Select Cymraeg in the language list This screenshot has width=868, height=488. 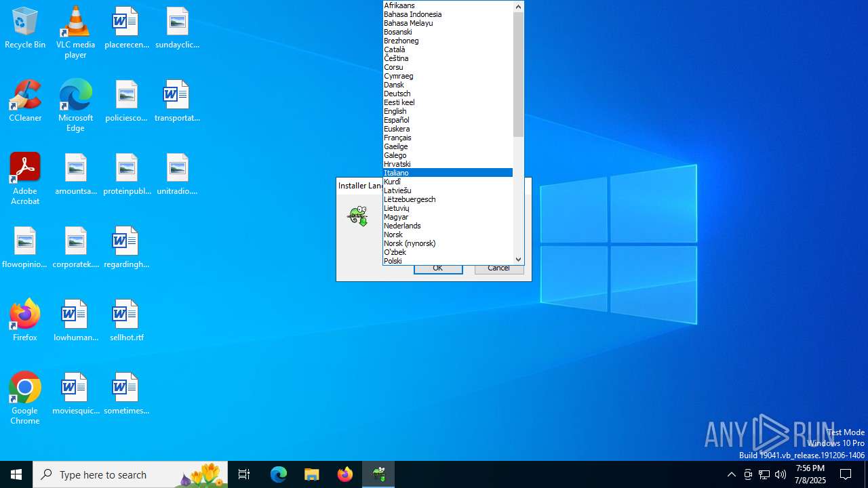(x=448, y=76)
